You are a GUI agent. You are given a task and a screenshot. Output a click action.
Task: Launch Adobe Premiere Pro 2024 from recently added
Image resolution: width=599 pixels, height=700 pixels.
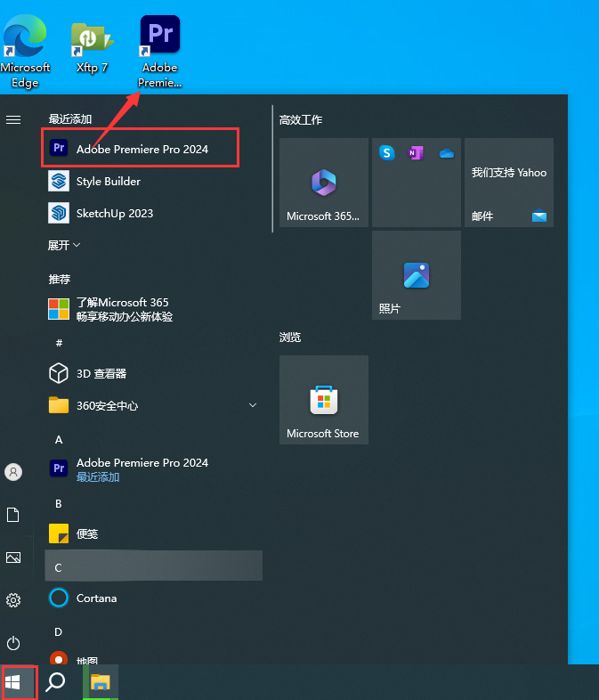[x=140, y=149]
